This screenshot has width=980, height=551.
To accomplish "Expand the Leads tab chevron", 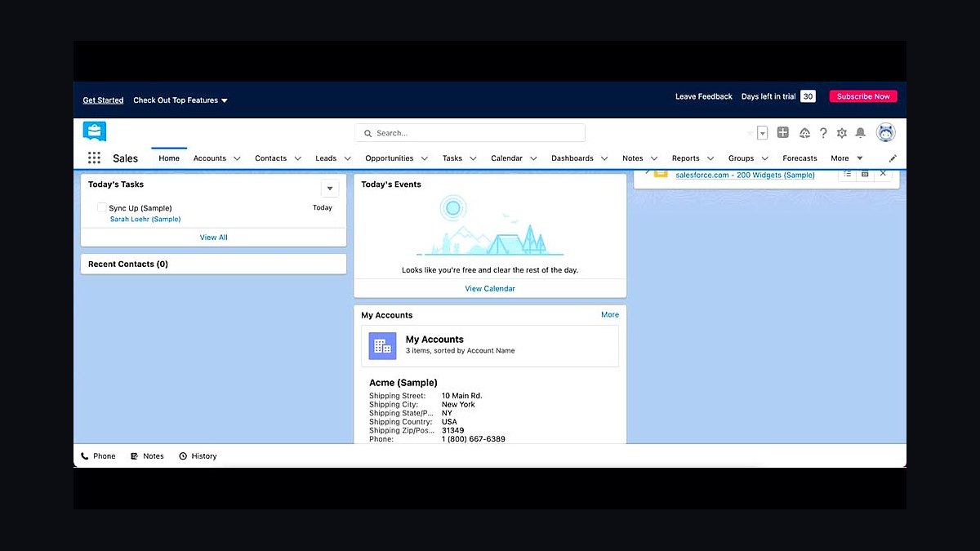I will tap(347, 158).
